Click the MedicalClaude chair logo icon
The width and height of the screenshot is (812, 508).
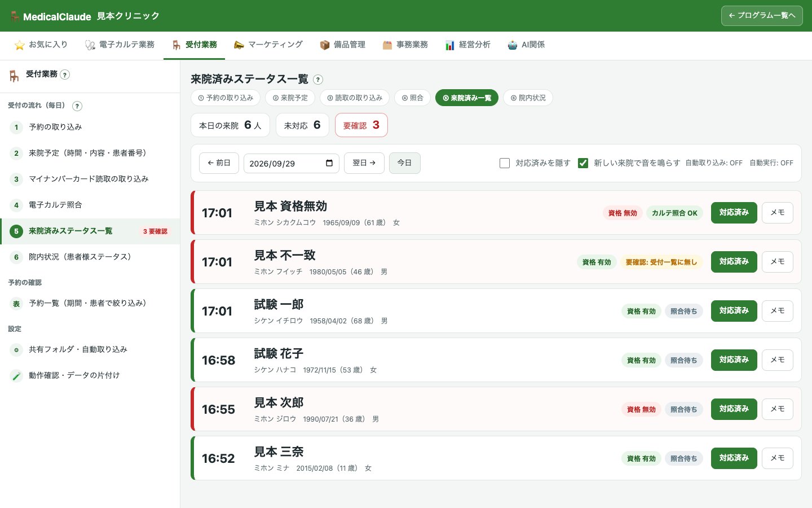coord(15,16)
